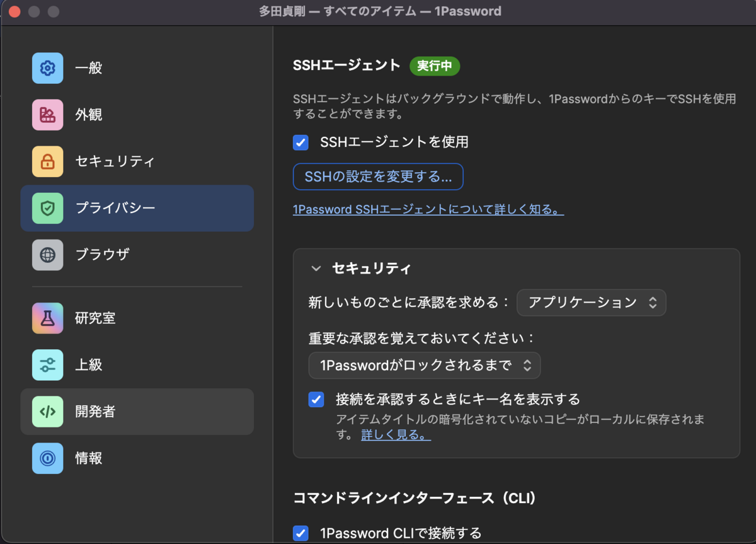Collapse the セキュリティ section chevron
The image size is (756, 544).
[316, 269]
